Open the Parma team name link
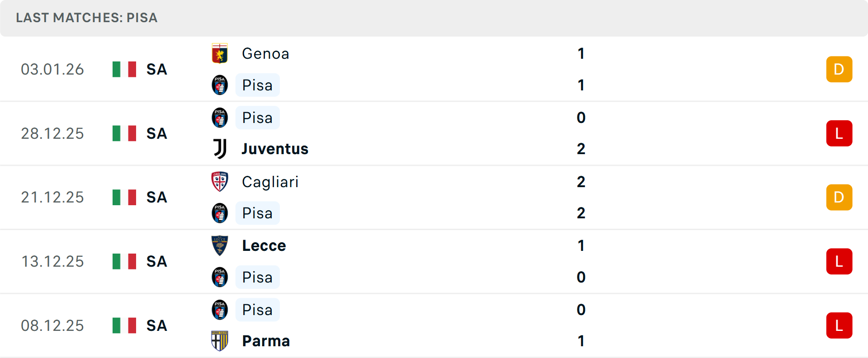The height and width of the screenshot is (358, 868). (266, 341)
